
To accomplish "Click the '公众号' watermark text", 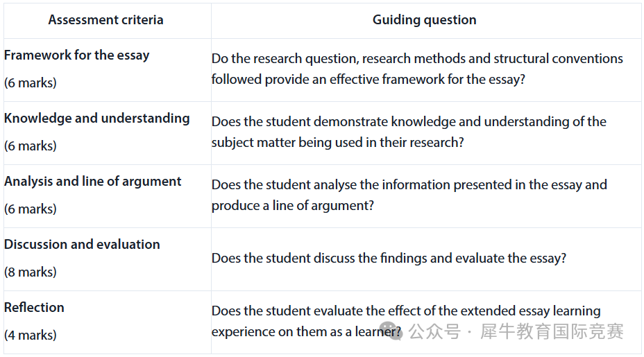I will click(434, 331).
